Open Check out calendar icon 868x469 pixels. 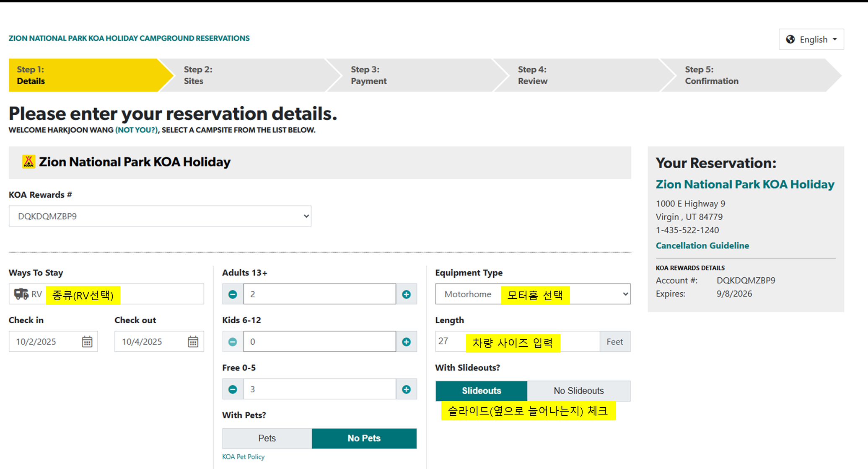[193, 342]
